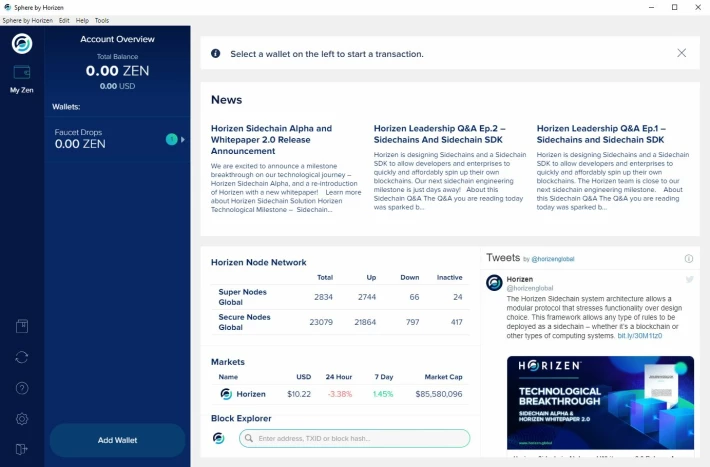Click Secure Nodes total value 23079

coord(321,322)
